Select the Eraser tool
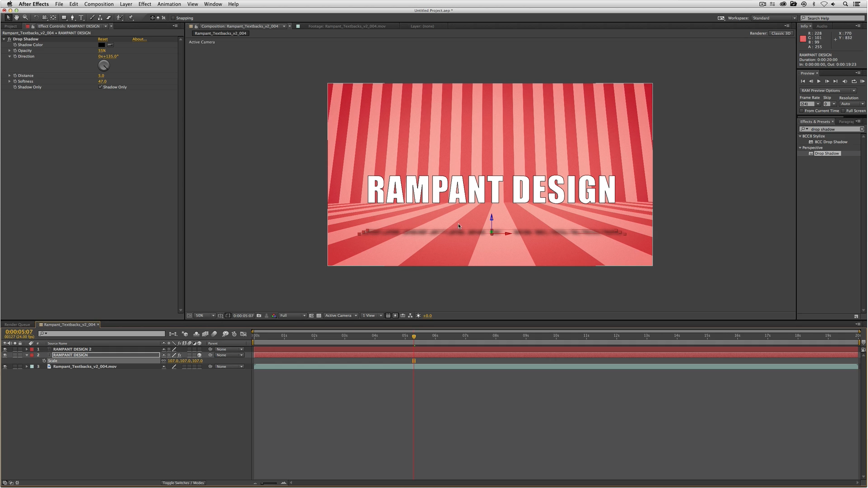The height and width of the screenshot is (488, 868). point(108,18)
